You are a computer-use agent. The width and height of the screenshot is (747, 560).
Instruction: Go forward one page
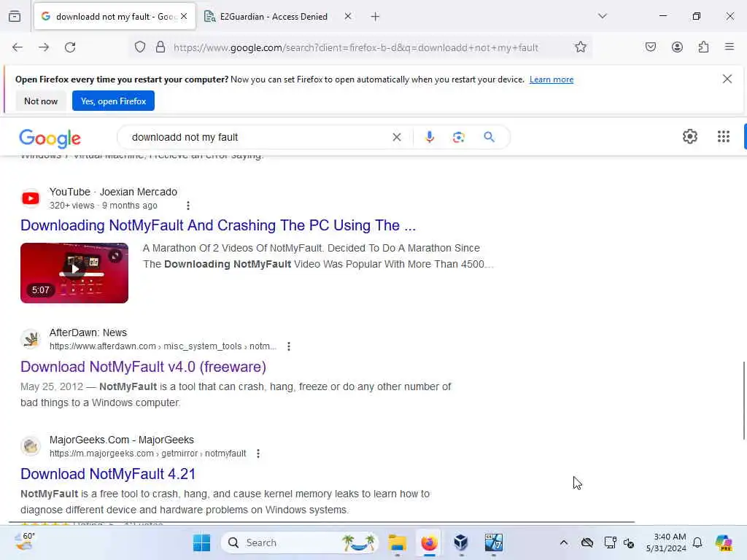(x=44, y=47)
